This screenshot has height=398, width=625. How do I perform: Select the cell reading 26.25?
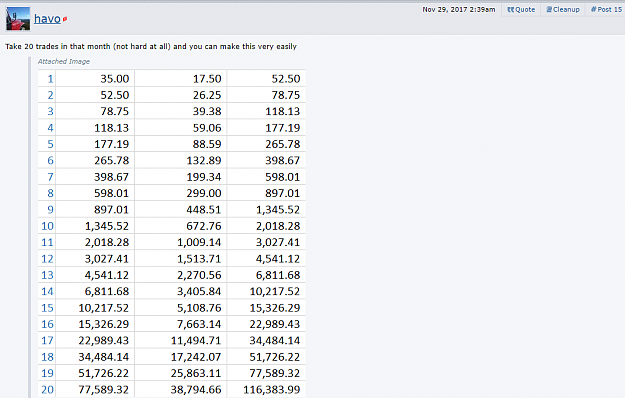[181, 95]
